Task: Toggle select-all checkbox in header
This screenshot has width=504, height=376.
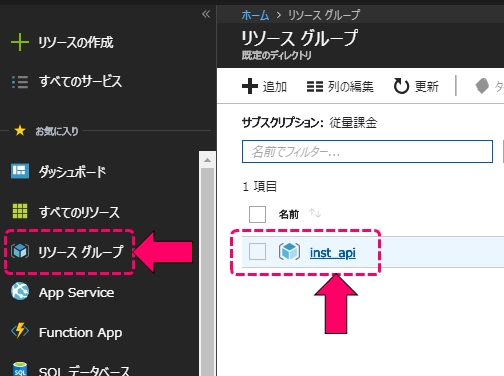Action: point(257,214)
